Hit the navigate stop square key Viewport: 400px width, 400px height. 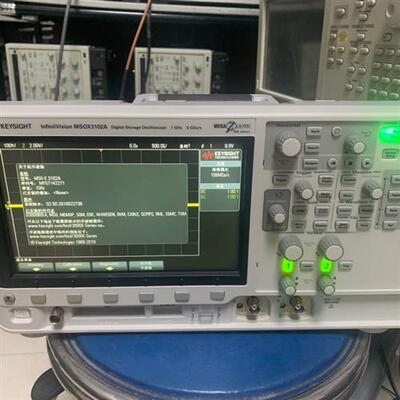pyautogui.click(x=350, y=163)
